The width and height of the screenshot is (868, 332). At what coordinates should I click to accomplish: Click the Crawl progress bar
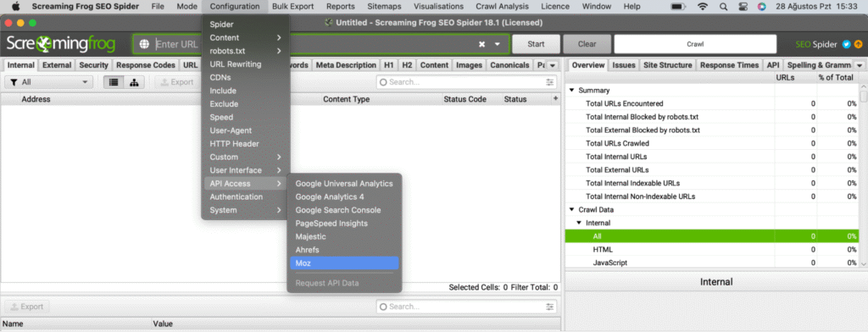click(x=695, y=44)
